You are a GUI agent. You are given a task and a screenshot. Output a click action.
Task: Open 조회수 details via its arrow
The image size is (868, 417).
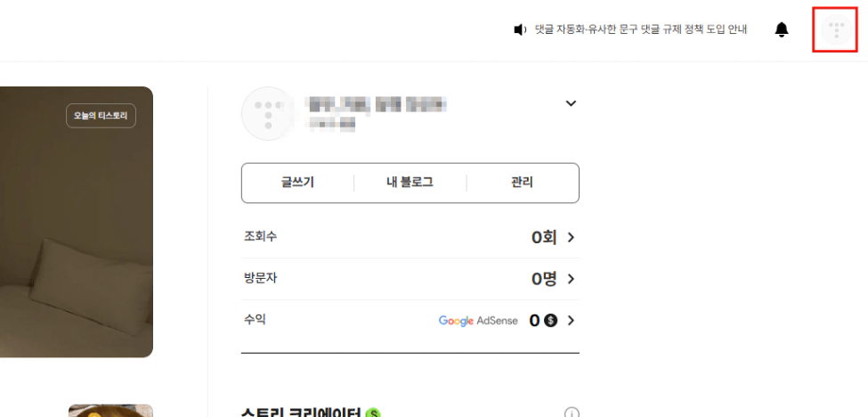click(571, 238)
